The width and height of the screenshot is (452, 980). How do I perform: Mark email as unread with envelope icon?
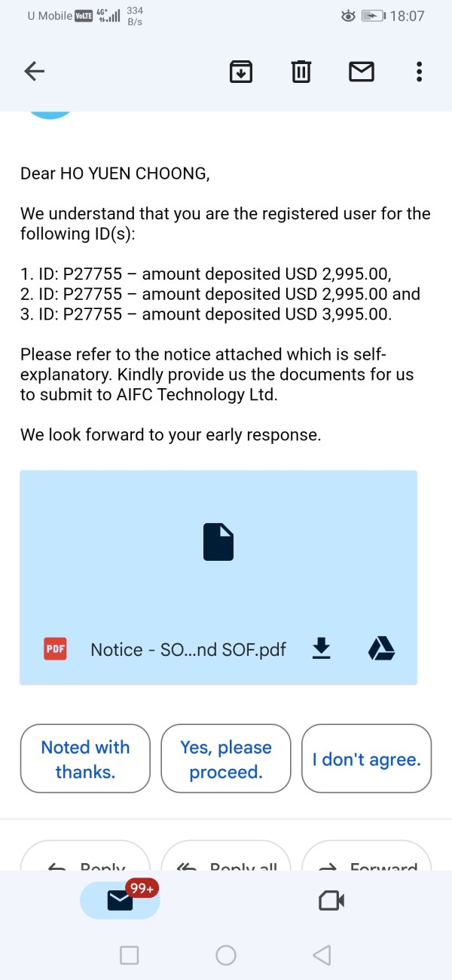pos(362,72)
